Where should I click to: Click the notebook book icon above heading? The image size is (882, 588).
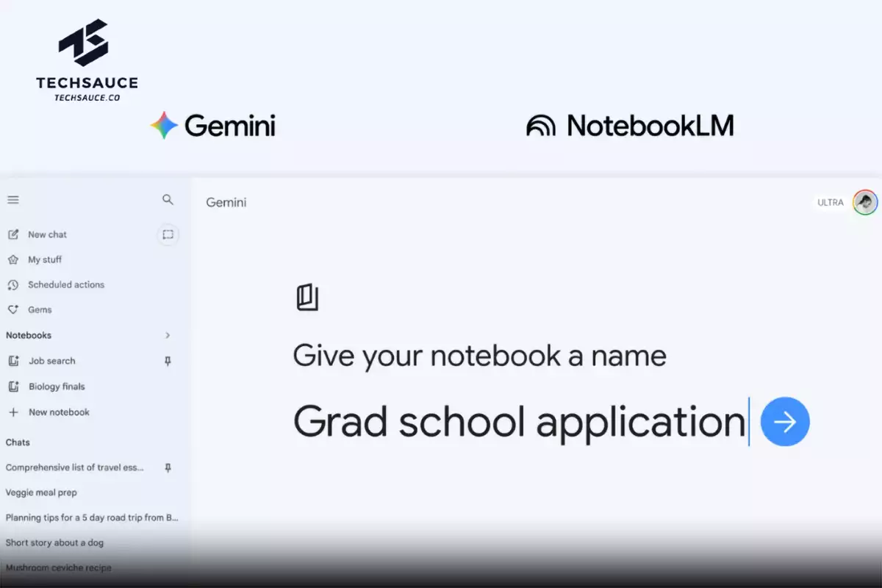[x=307, y=297]
